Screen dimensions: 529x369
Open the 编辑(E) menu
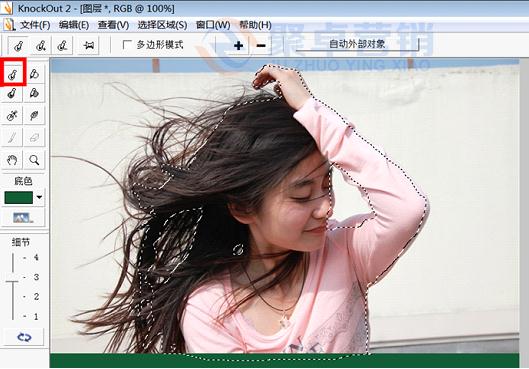click(74, 25)
